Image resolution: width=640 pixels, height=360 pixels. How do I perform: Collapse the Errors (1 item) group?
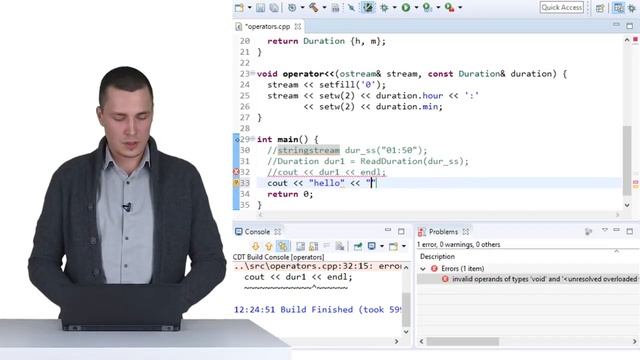[x=423, y=269]
